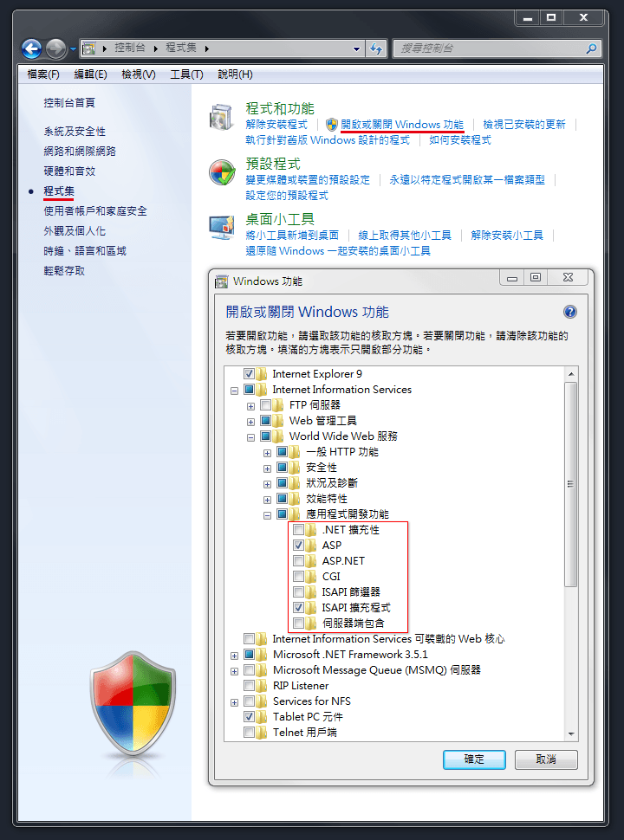Image resolution: width=624 pixels, height=840 pixels.
Task: Enable the .NET 擴充性 checkbox
Action: tap(299, 530)
